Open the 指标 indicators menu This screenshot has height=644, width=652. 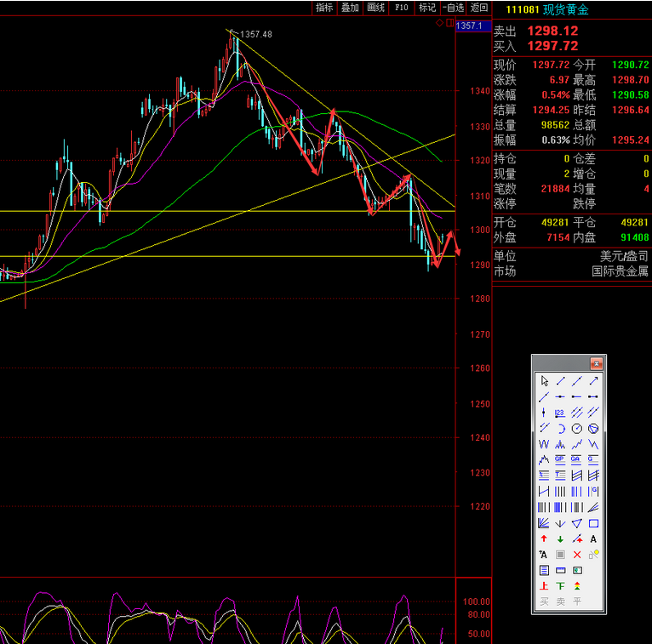tap(324, 8)
